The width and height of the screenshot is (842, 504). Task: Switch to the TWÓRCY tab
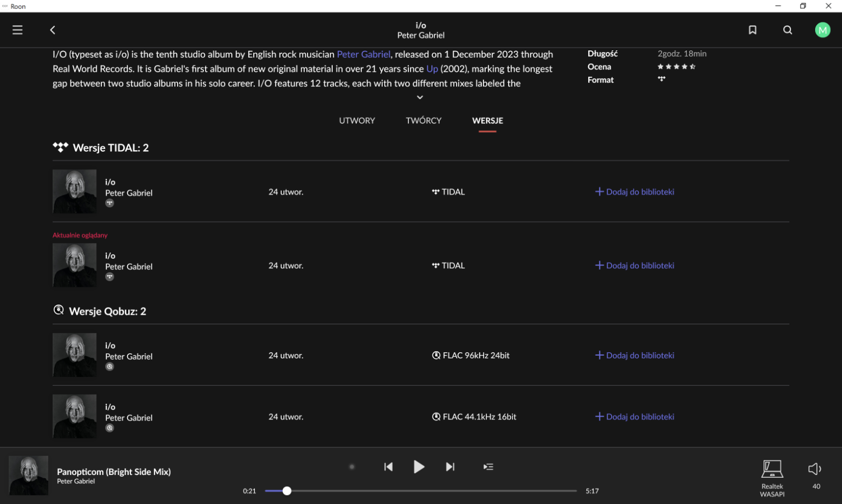point(424,120)
